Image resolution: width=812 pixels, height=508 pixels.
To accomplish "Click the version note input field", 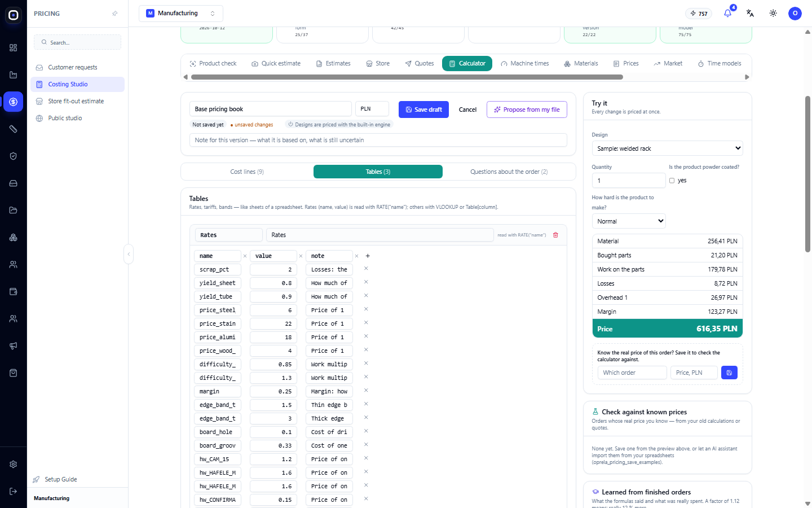I will 378,140.
